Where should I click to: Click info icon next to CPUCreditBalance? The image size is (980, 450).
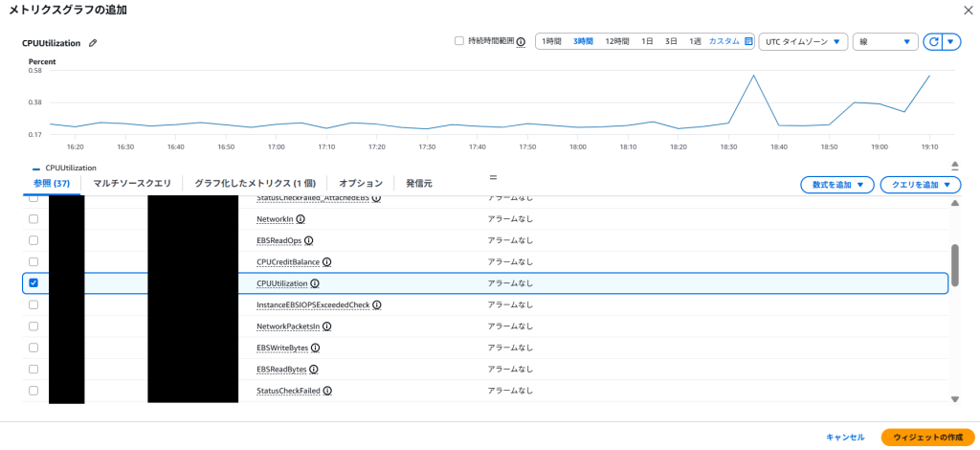(326, 262)
